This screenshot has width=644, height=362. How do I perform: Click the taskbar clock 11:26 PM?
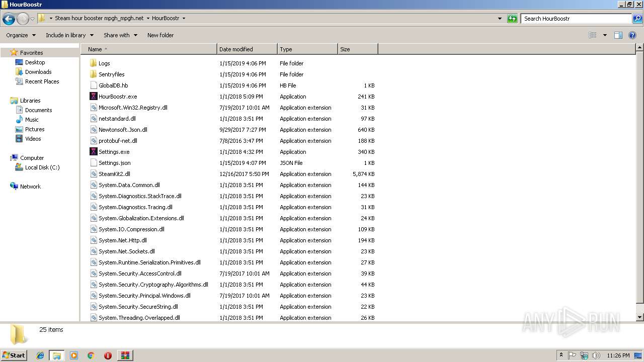[x=618, y=355]
